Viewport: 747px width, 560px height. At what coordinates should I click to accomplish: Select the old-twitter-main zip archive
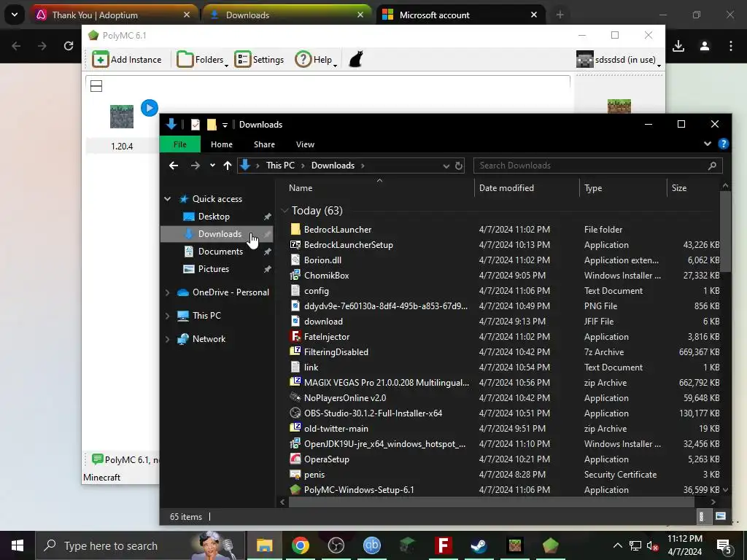(336, 429)
